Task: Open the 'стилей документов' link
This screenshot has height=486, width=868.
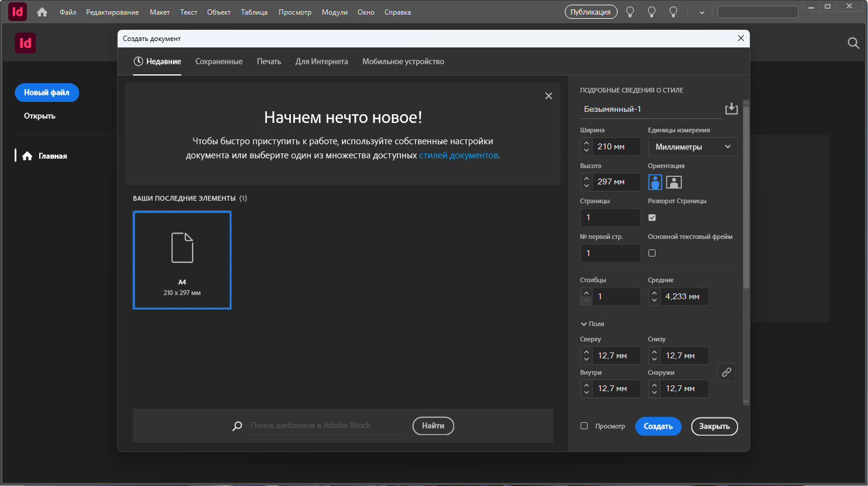Action: click(x=458, y=155)
